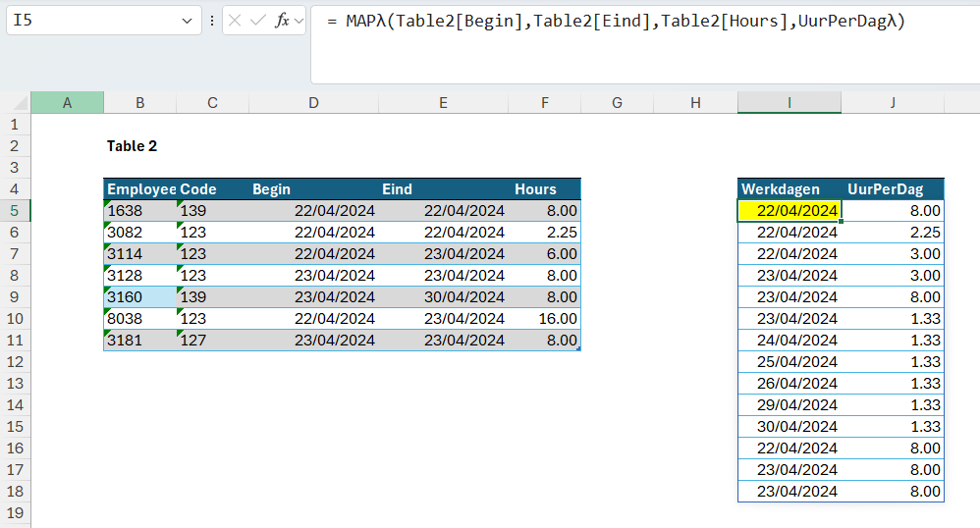The width and height of the screenshot is (980, 528).
Task: Select the yellow highlighted cell 22/04/2024
Action: pos(789,211)
